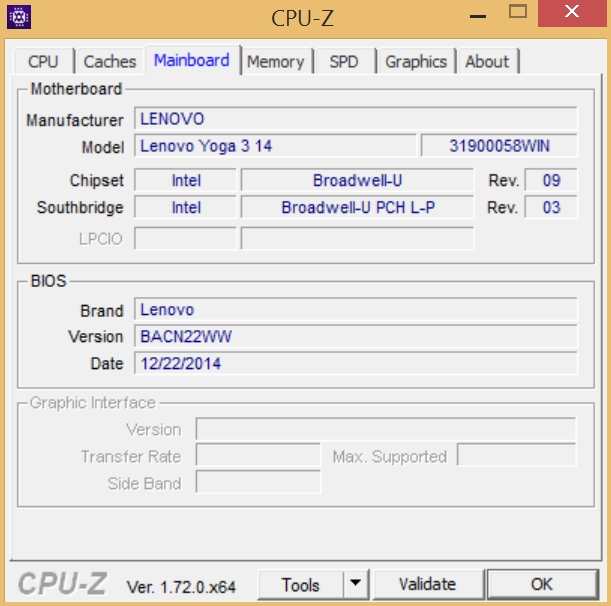
Task: Click the Southbridge vendor Intel field
Action: point(185,207)
